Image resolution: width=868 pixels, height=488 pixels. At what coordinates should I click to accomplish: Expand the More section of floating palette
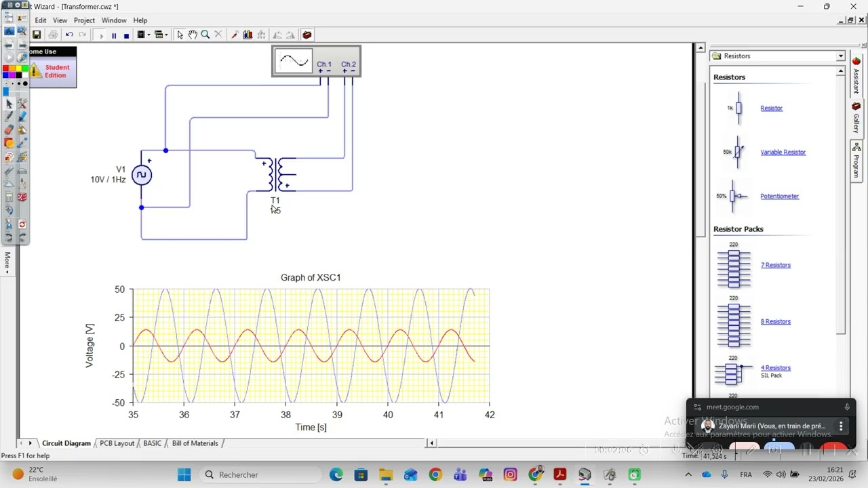tap(7, 262)
